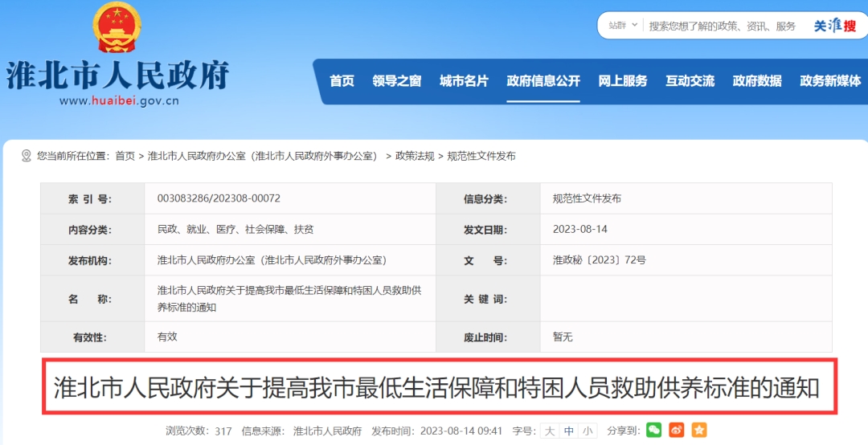Screen dimensions: 868x445
Task: Select the 政府信息公开 menu item
Action: click(x=543, y=81)
